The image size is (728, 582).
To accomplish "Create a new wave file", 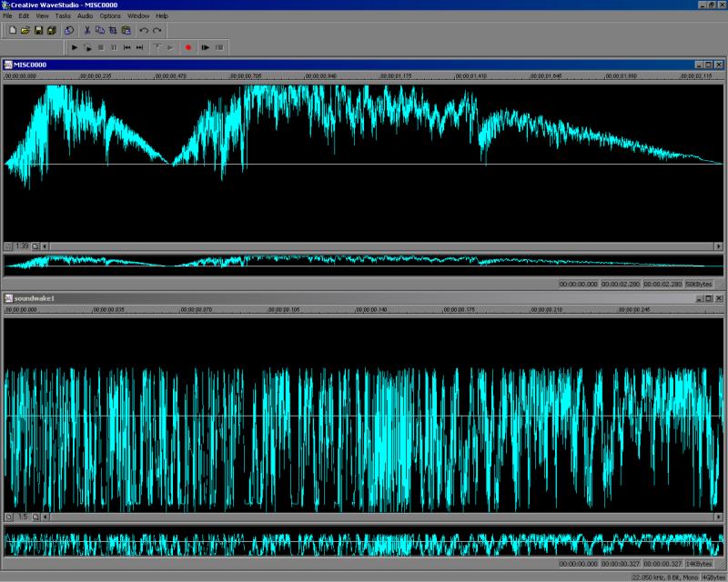I will point(13,31).
